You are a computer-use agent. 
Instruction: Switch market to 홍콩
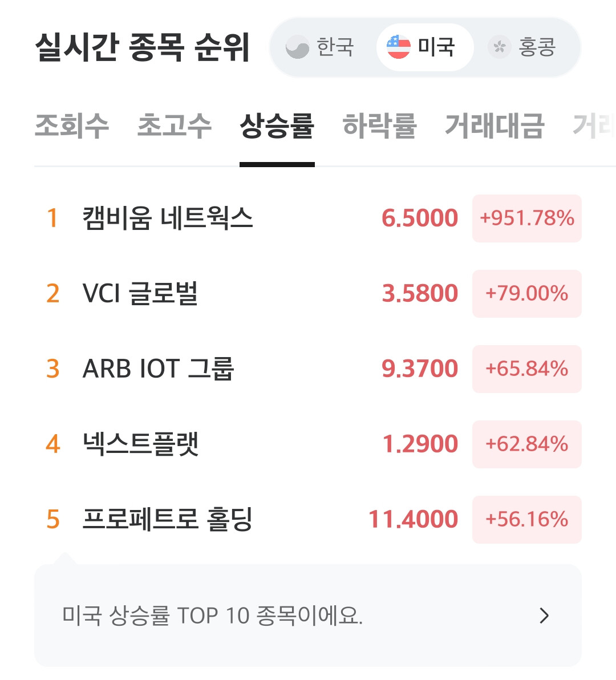(x=522, y=47)
